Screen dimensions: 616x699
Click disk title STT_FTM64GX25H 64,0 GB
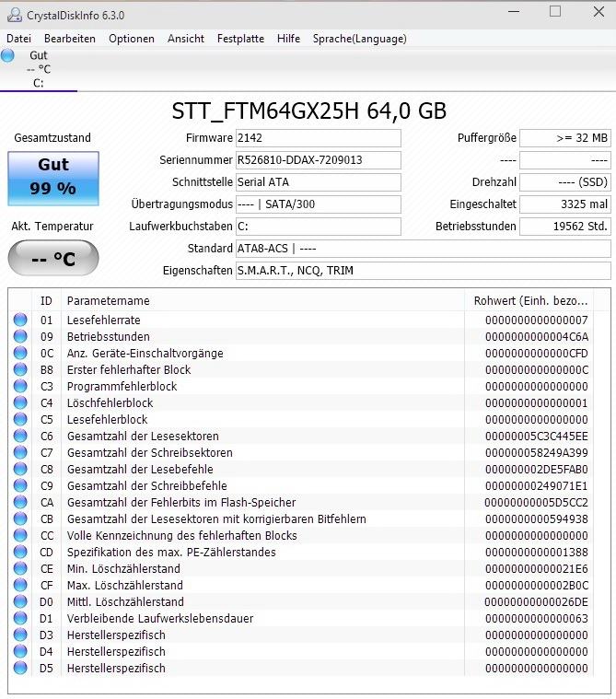click(308, 111)
